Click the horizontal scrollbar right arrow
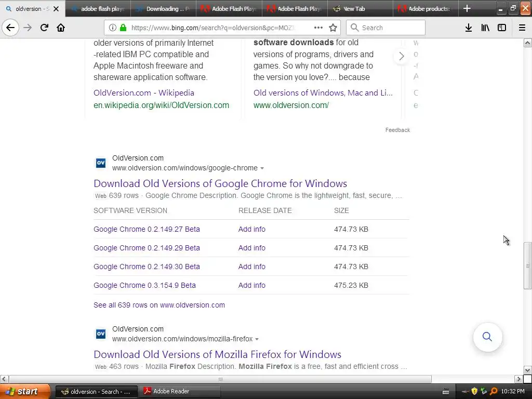This screenshot has height=399, width=532. [519, 379]
